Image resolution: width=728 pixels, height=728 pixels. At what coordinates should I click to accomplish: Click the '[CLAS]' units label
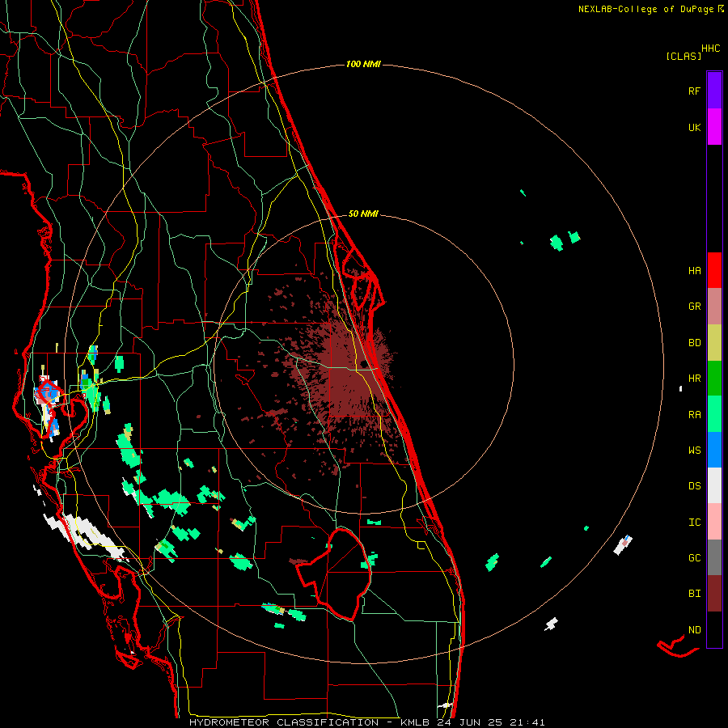pos(684,57)
